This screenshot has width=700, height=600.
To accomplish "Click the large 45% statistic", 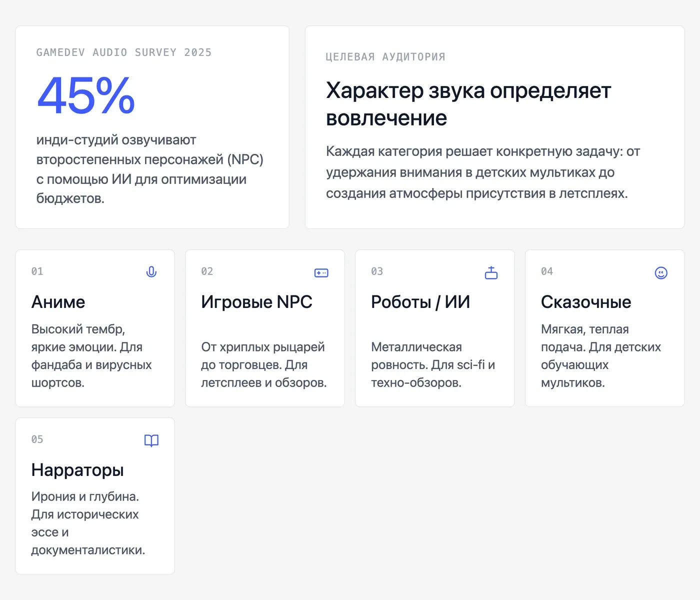I will (x=86, y=95).
